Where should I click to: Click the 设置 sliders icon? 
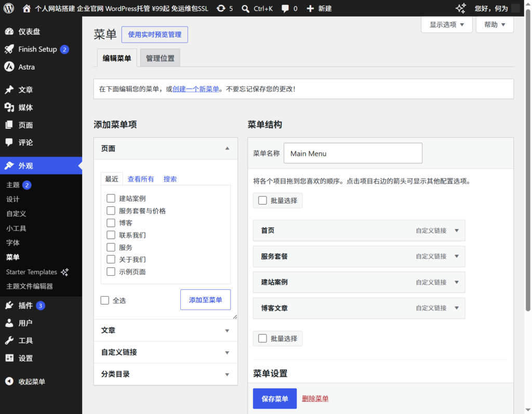tap(9, 358)
